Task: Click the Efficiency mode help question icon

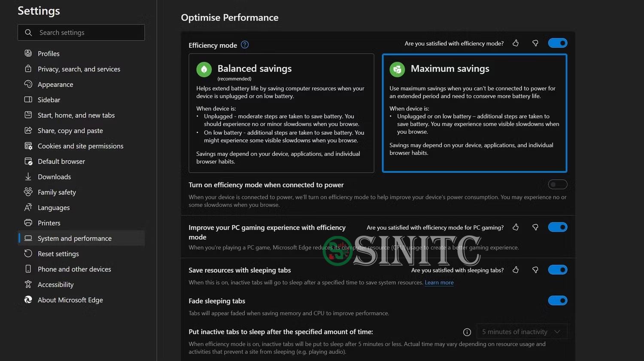Action: pos(245,45)
